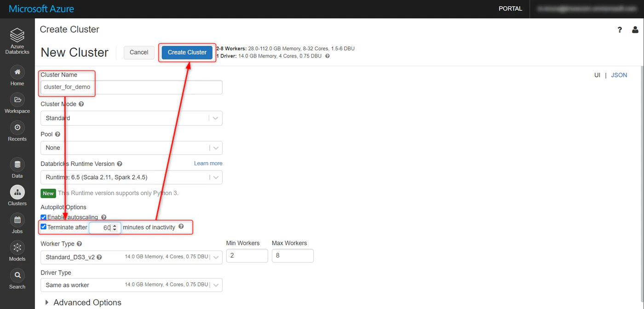Focus the Cluster Name input field
644x309 pixels.
tap(132, 87)
